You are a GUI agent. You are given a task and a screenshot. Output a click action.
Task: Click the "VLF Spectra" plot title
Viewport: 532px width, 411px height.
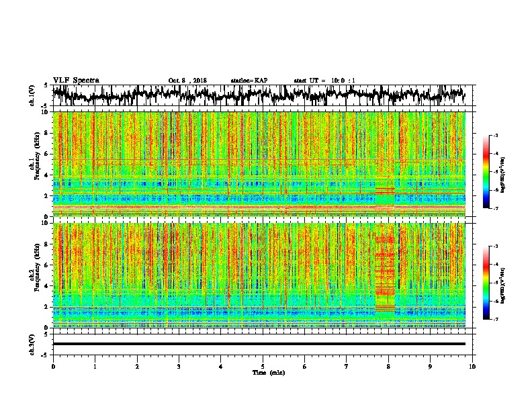click(x=76, y=81)
